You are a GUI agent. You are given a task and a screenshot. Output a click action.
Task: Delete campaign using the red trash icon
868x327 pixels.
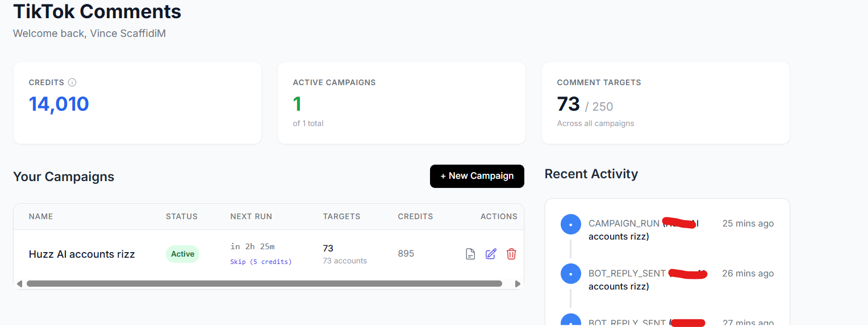(511, 254)
